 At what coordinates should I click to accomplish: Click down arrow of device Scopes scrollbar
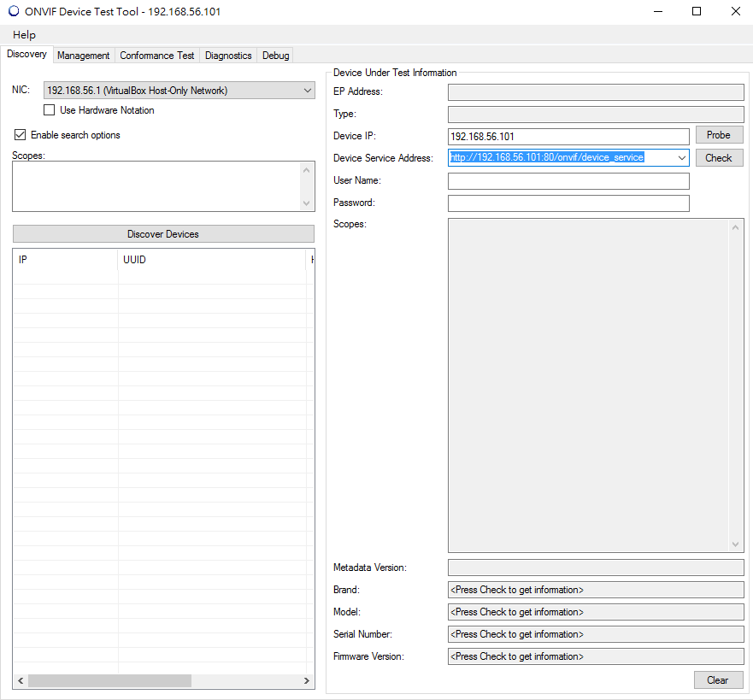(735, 544)
